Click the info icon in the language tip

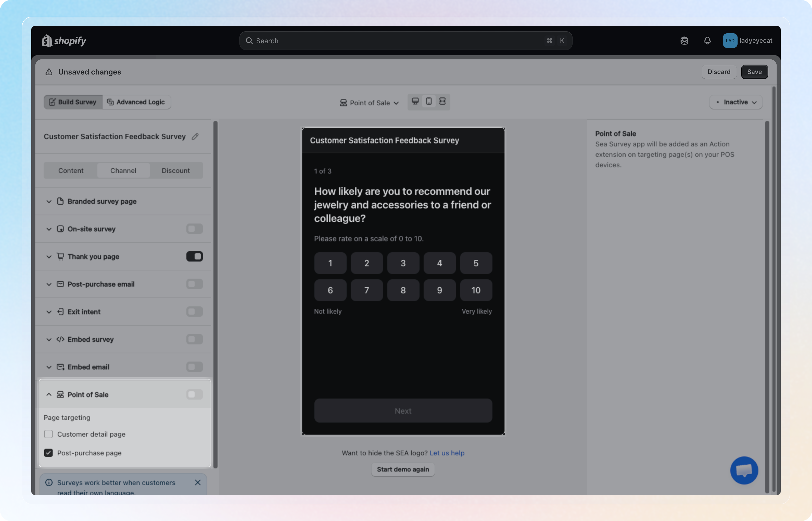point(49,482)
